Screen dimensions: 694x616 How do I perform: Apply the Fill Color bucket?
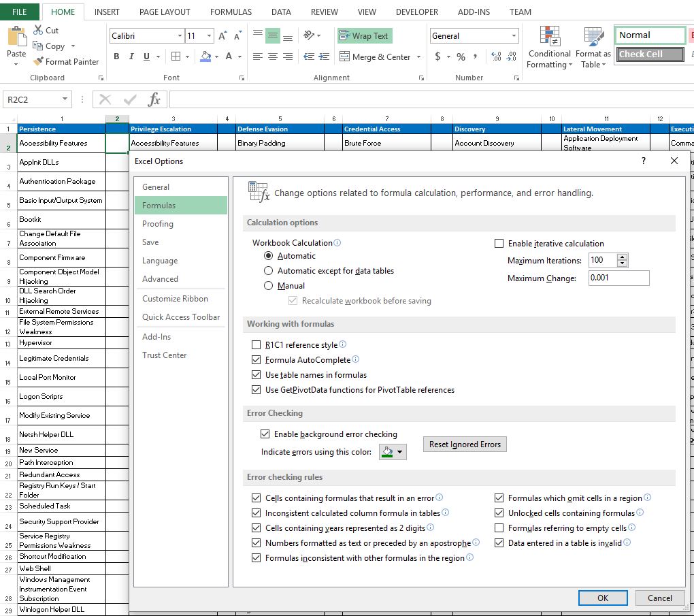click(x=205, y=56)
